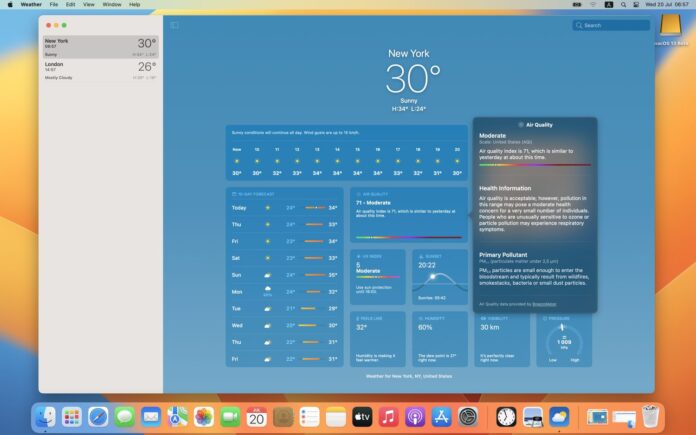Launch Apple TV from the Dock
The width and height of the screenshot is (696, 435).
point(362,417)
